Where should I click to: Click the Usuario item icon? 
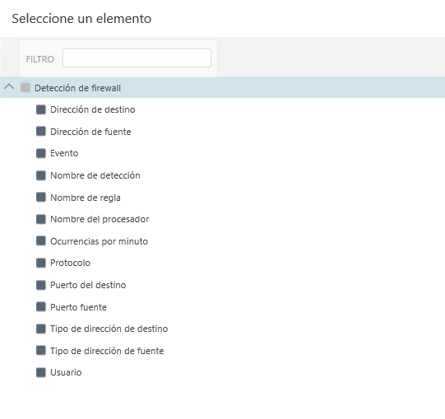(x=41, y=373)
